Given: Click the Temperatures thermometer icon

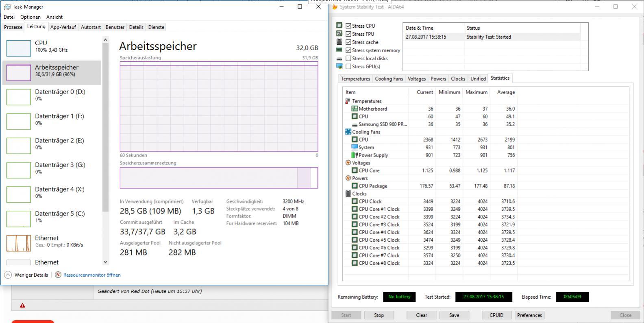Looking at the screenshot, I should coord(348,101).
